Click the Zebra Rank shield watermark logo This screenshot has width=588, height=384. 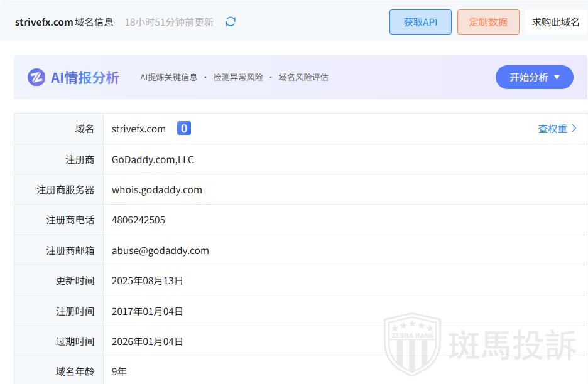[x=412, y=344]
